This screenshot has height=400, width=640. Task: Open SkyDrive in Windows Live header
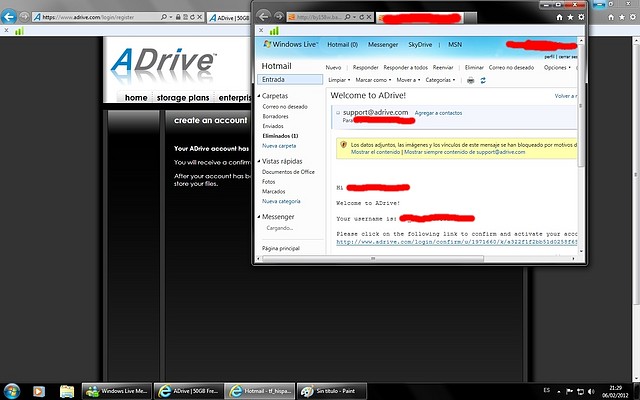coord(420,44)
